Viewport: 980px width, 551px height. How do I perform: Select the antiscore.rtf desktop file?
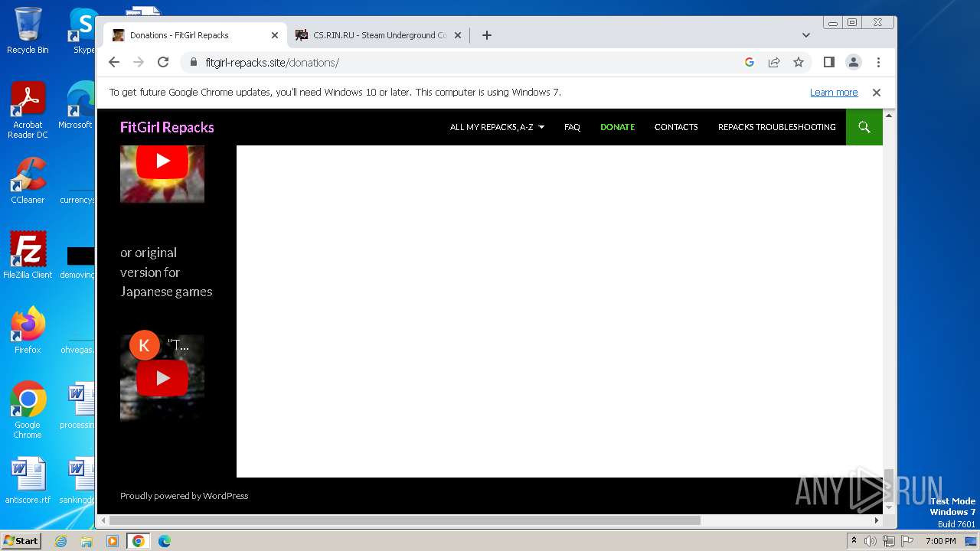pos(28,481)
